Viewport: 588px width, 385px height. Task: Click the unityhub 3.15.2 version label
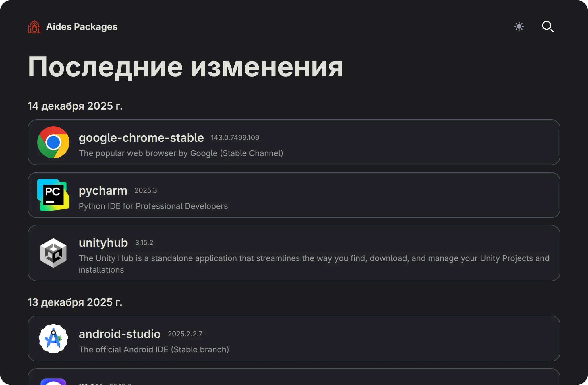[x=144, y=243]
